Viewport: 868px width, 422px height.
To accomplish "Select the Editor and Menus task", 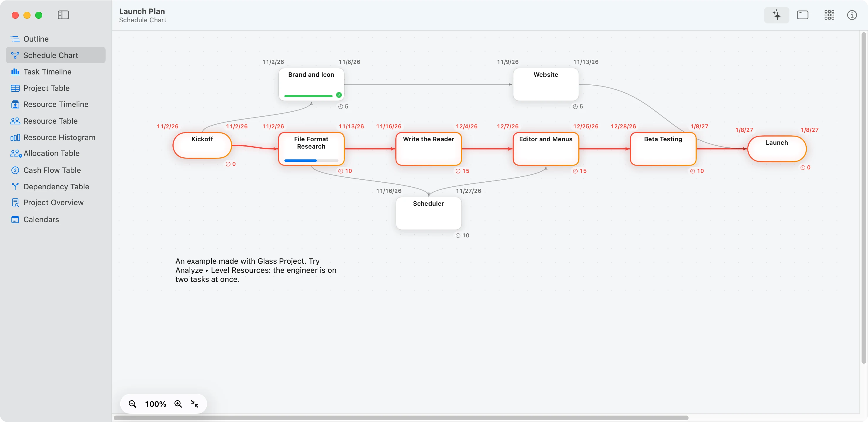I will coord(545,149).
